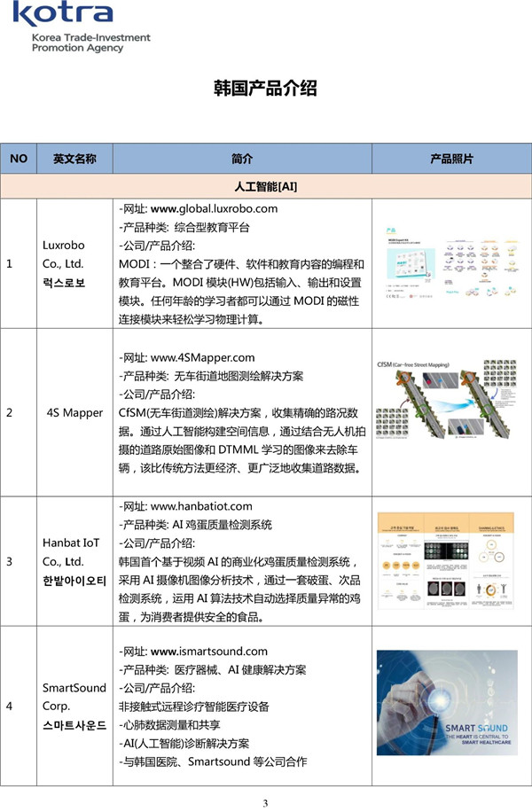Click the 4S Mapper name cell
This screenshot has height=812, width=532.
(74, 413)
